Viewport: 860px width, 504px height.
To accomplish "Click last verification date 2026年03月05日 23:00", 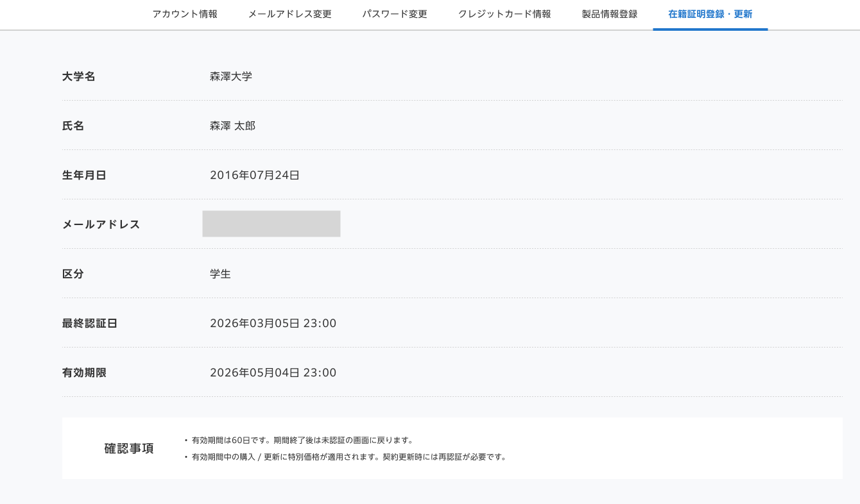I will [x=273, y=323].
